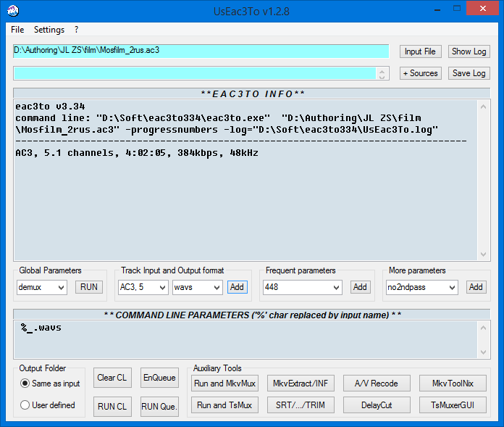Click the RUN Que. button
This screenshot has width=504, height=427.
coord(159,407)
